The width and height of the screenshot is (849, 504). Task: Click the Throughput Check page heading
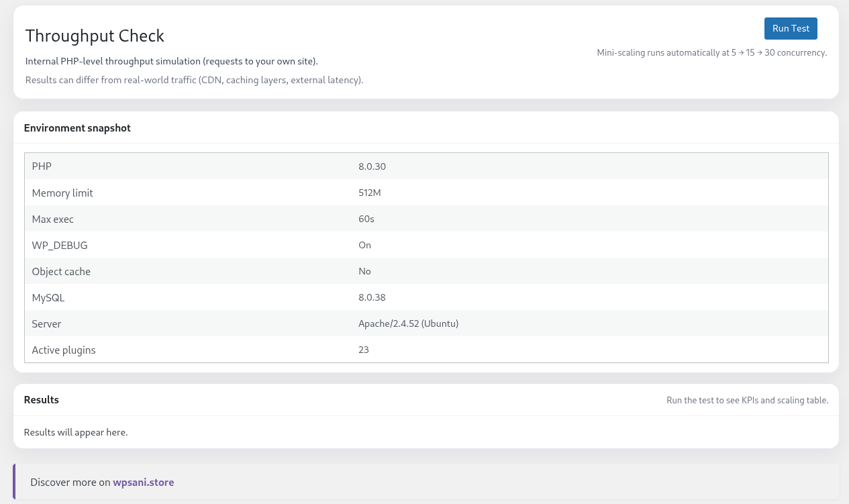95,36
